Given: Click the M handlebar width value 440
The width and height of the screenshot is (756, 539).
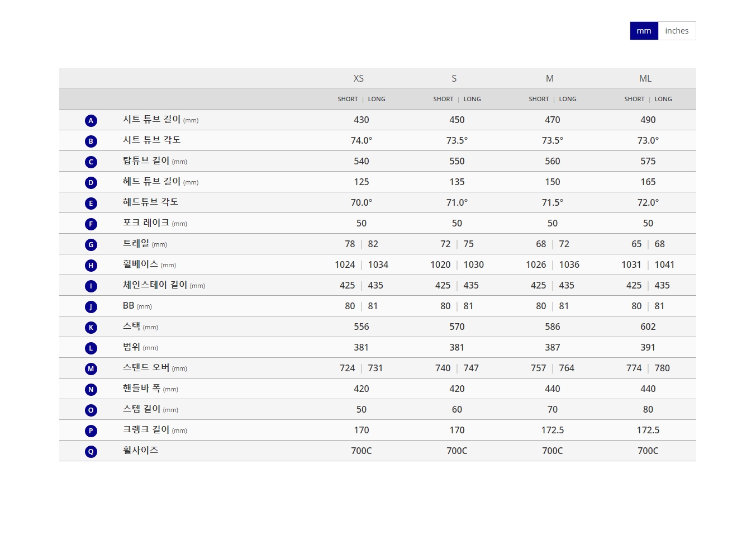Looking at the screenshot, I should pyautogui.click(x=553, y=389).
